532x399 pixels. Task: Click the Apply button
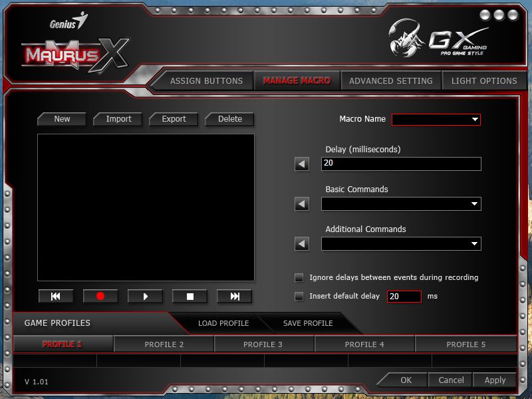(x=495, y=380)
